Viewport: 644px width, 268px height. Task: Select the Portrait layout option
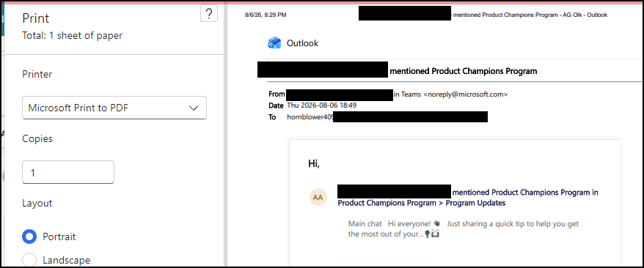[x=29, y=237]
